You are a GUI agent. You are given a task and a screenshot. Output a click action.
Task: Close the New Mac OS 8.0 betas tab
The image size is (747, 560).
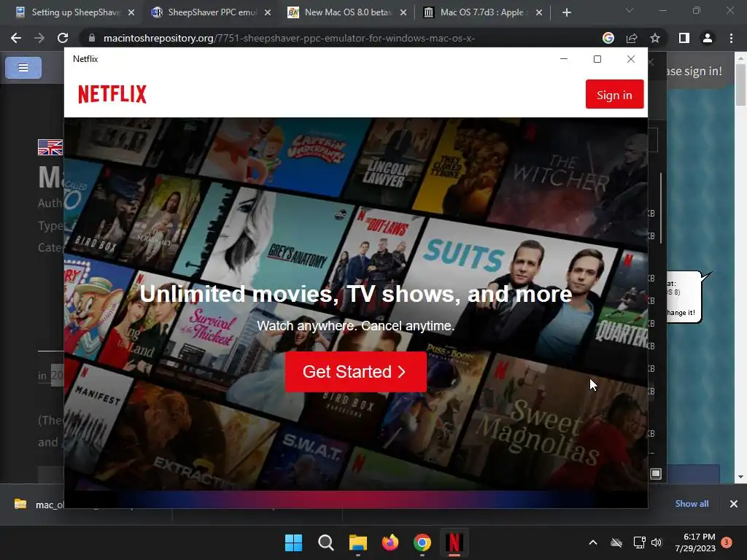tap(403, 12)
